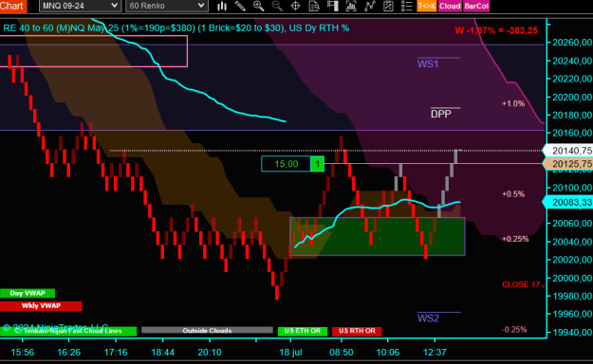The width and height of the screenshot is (593, 364).
Task: Toggle the Cloud button
Action: [x=450, y=6]
